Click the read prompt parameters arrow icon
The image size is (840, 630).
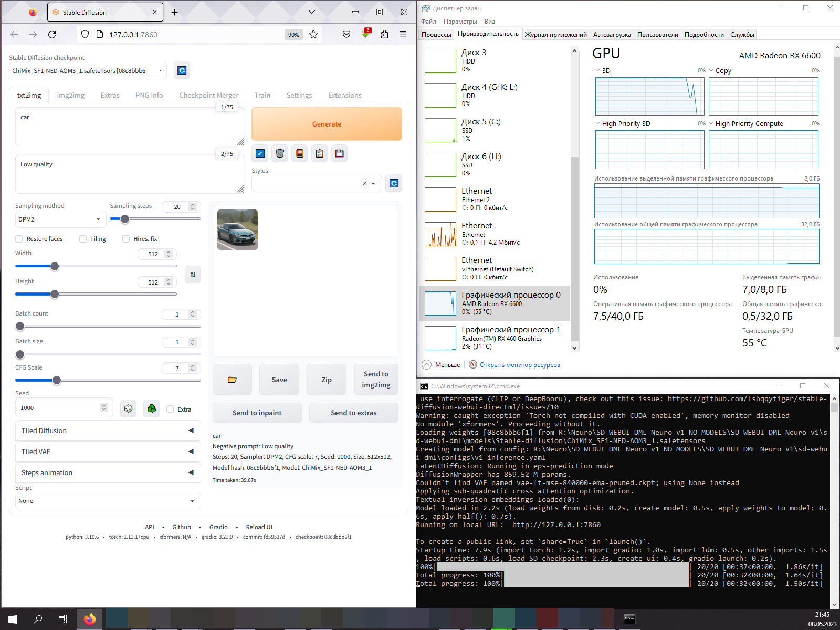[x=260, y=153]
